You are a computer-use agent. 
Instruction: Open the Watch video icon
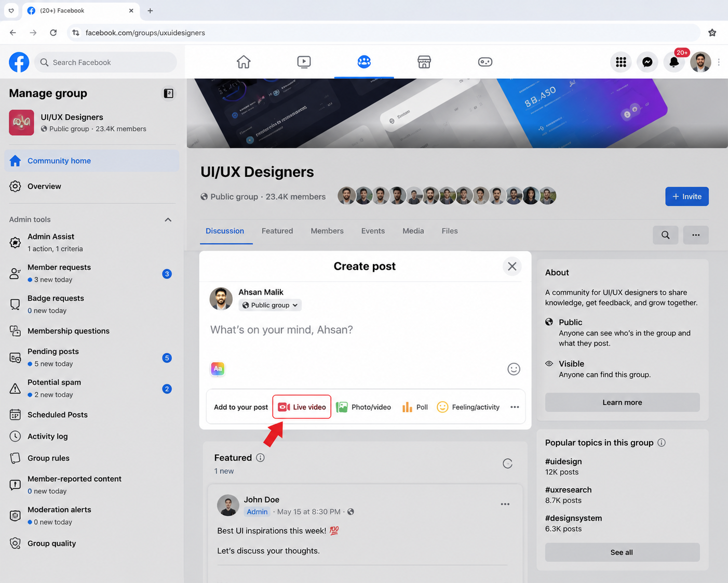pyautogui.click(x=304, y=62)
